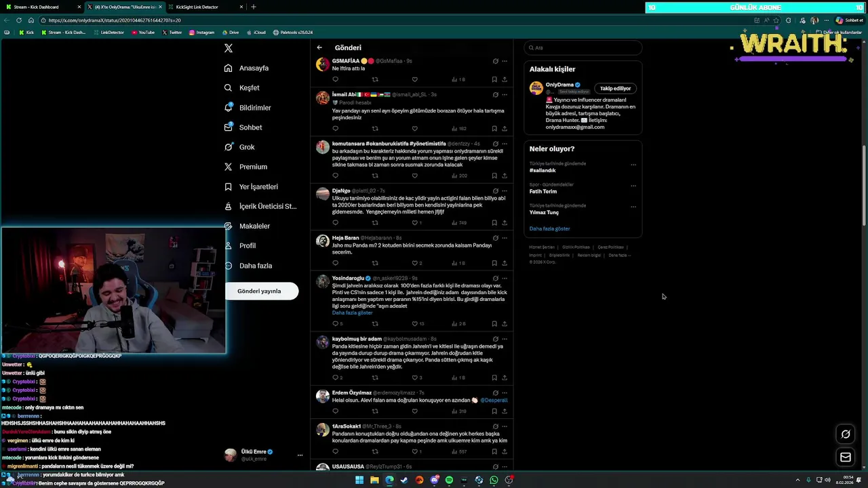Open options for the Yılmaz Tunç trend
This screenshot has width=868, height=488.
tap(633, 206)
